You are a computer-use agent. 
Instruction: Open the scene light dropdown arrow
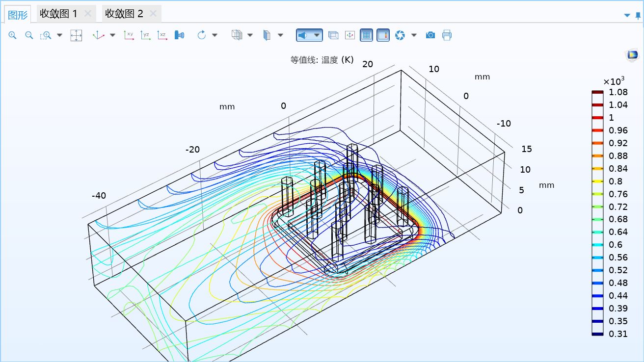[317, 35]
